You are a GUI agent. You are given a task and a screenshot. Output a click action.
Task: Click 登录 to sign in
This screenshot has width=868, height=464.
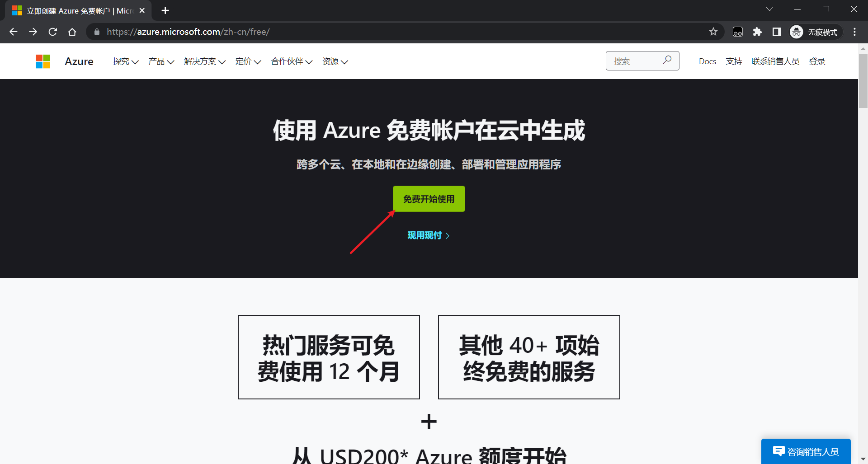coord(817,61)
